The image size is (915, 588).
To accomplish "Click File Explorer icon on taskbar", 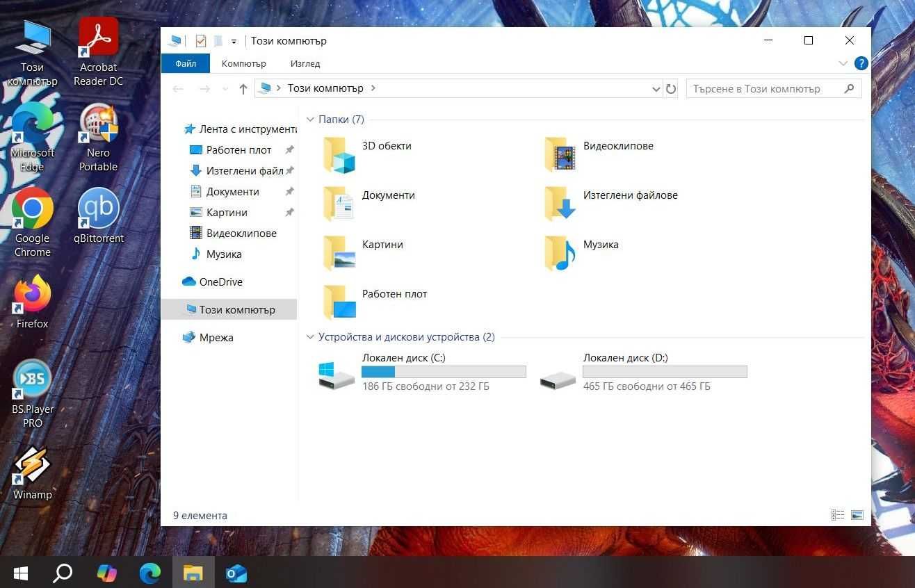I will point(193,573).
